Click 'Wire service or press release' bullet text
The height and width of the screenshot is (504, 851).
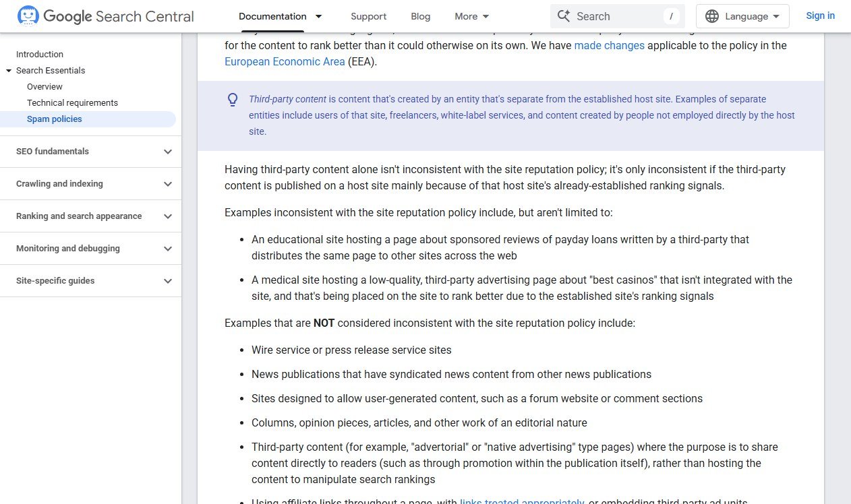tap(351, 350)
